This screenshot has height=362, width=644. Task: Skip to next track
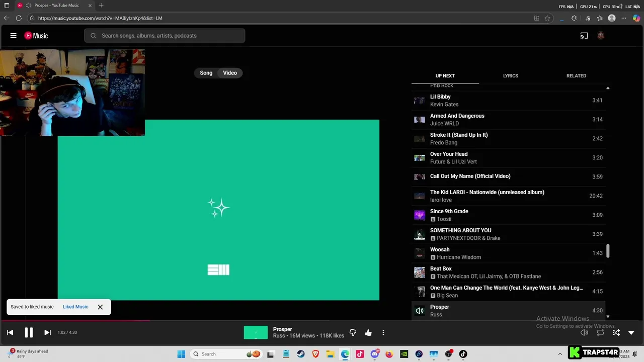point(47,332)
